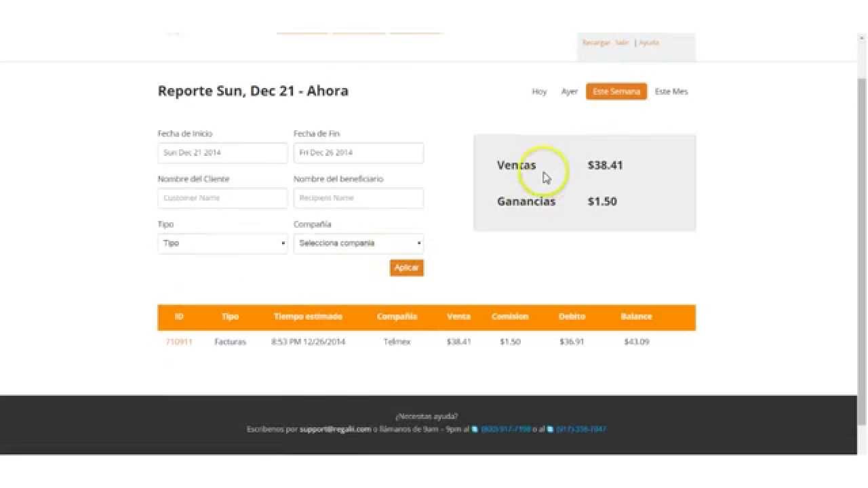
Task: Select the Ayer report range
Action: point(570,91)
